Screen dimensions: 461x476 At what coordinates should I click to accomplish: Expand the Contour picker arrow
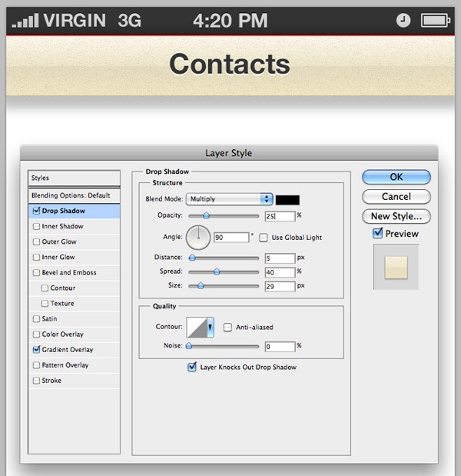pos(211,327)
